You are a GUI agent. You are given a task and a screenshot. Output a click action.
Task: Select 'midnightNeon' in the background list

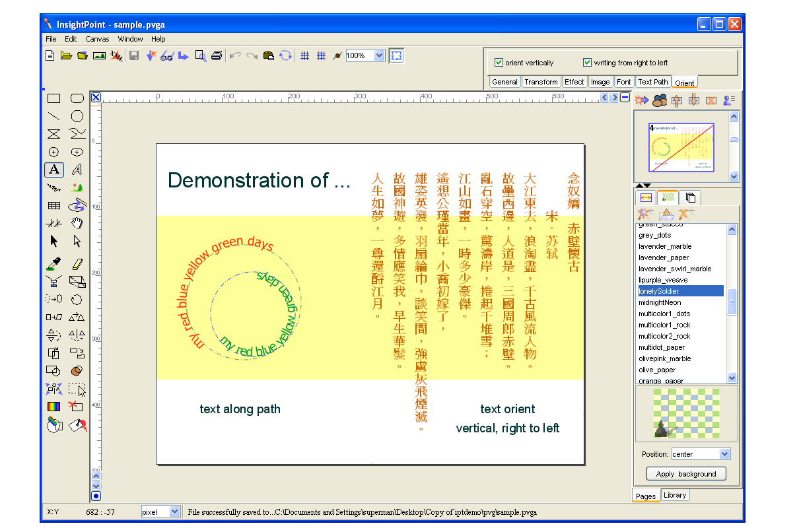tap(660, 302)
